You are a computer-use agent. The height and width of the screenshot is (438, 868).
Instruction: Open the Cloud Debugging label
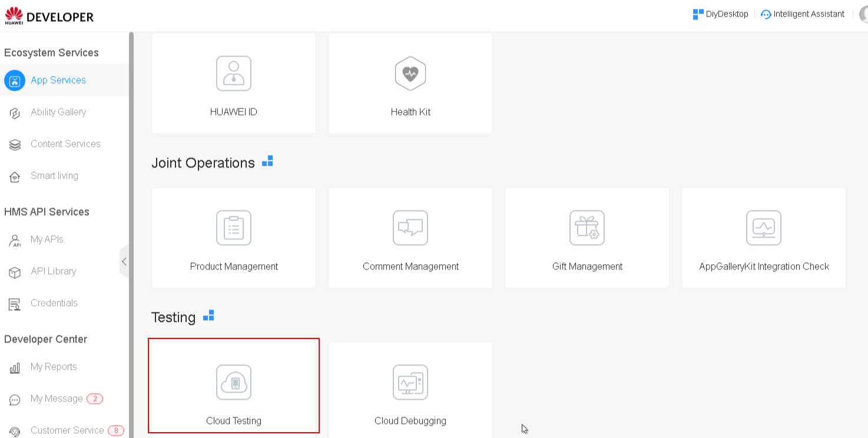click(x=410, y=421)
